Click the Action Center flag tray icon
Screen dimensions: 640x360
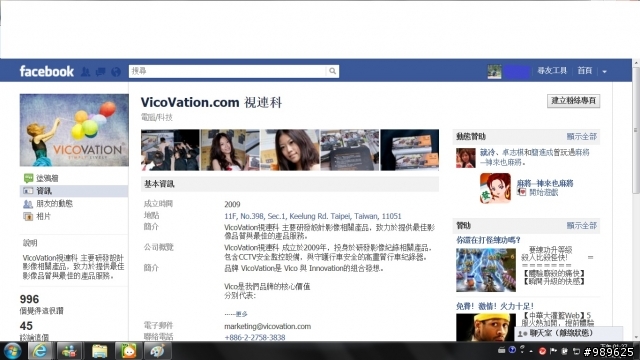click(553, 351)
